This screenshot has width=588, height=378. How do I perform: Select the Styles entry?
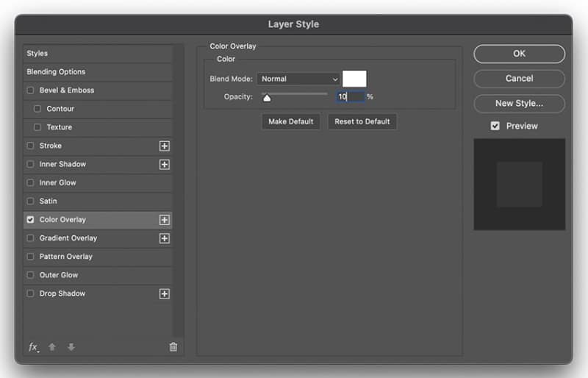(98, 53)
